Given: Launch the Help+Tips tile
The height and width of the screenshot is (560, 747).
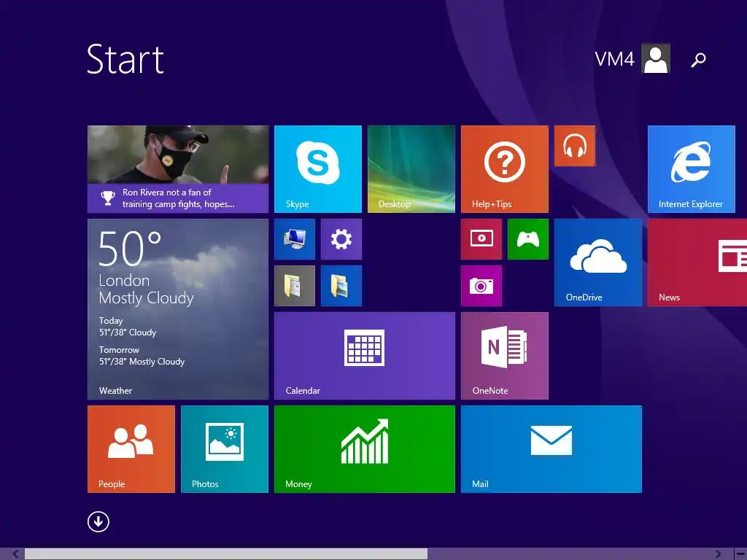Looking at the screenshot, I should pyautogui.click(x=505, y=169).
